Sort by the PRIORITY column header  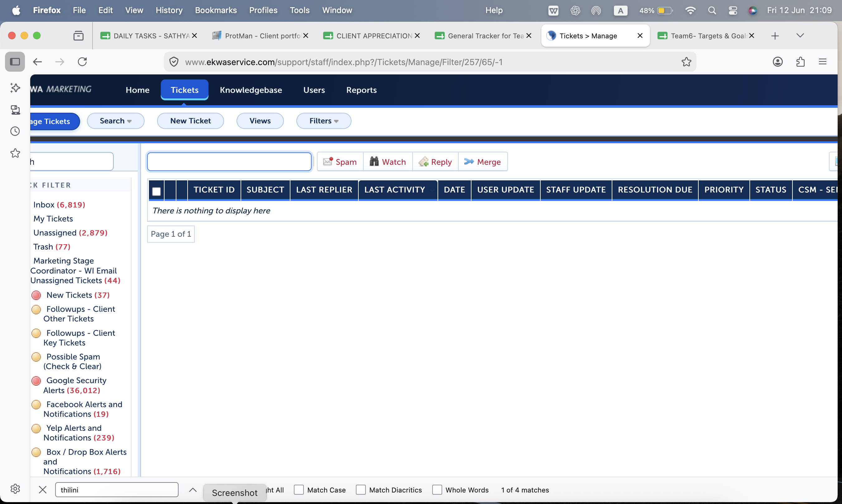[x=724, y=190]
